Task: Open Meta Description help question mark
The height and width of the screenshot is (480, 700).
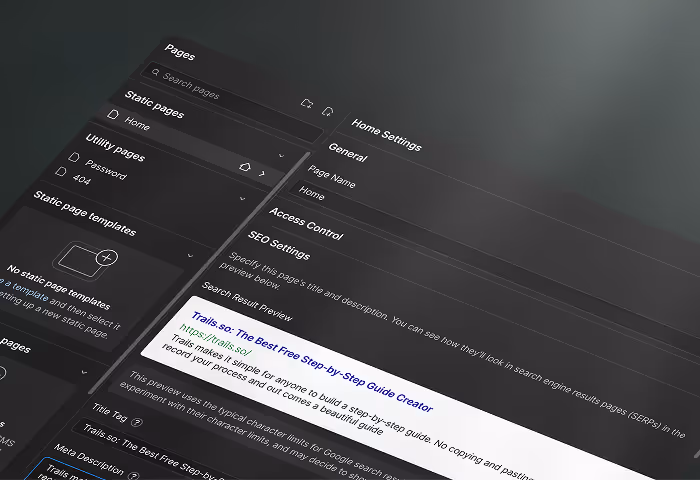Action: tap(133, 476)
